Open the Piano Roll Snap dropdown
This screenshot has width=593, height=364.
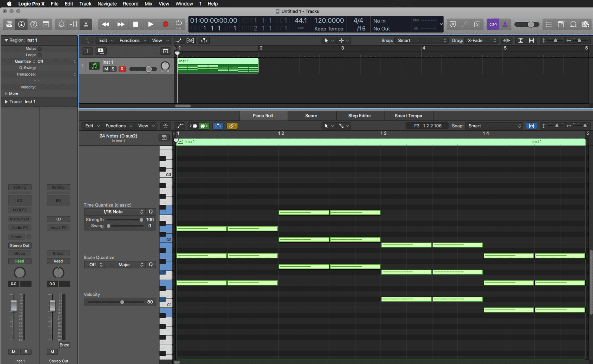[x=494, y=126]
